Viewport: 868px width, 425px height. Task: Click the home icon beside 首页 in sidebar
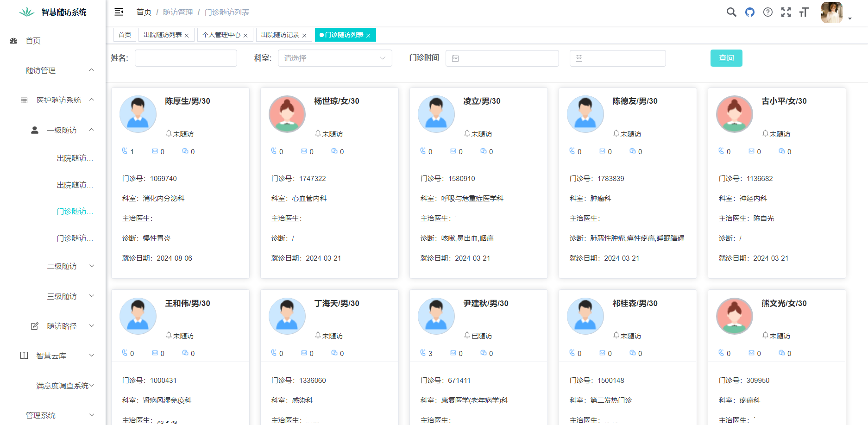coord(13,41)
